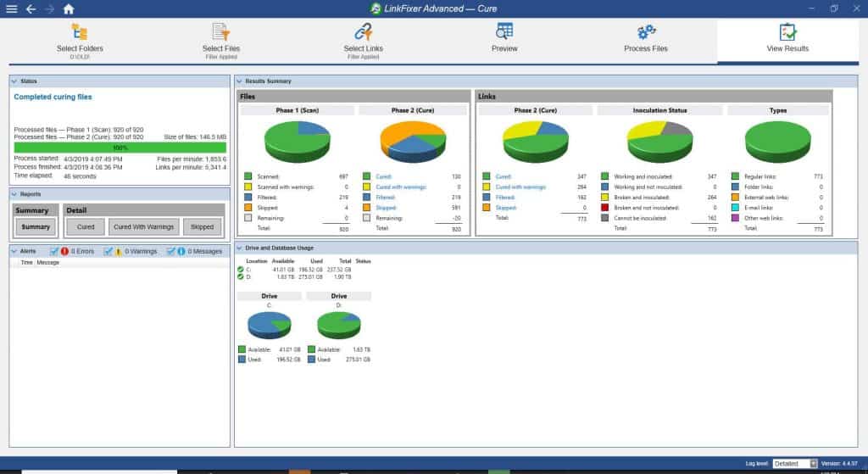Screen dimensions: 868x474
Task: Click the LinkFixer Advanced logo icon
Action: click(x=376, y=8)
